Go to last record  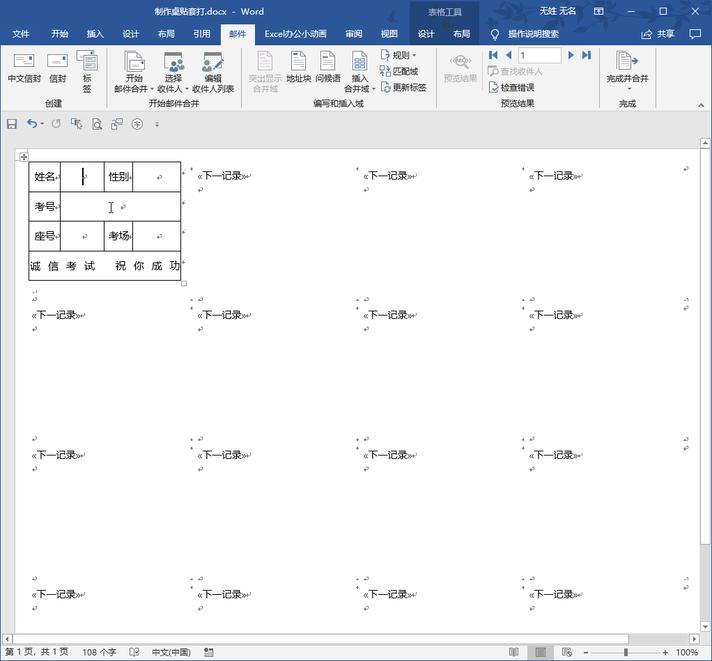tap(586, 55)
